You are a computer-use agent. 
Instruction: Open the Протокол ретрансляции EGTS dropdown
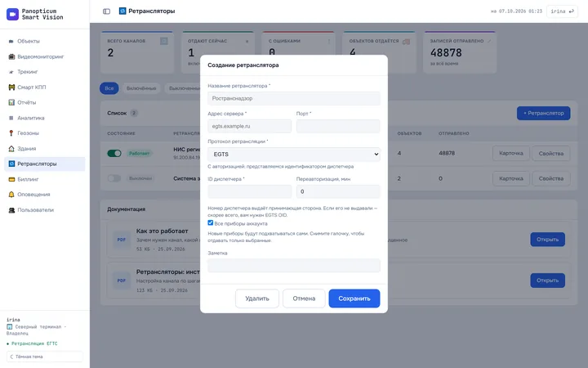click(x=294, y=155)
